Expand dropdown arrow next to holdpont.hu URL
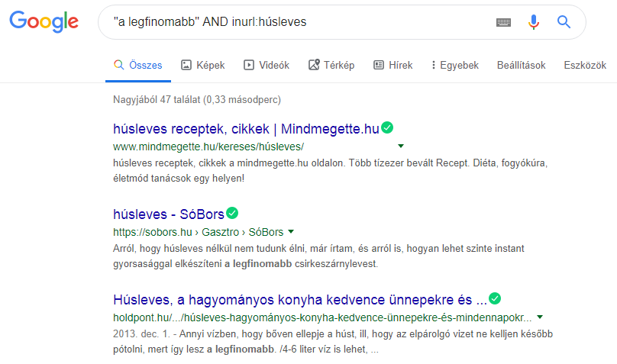The height and width of the screenshot is (364, 617). (540, 317)
